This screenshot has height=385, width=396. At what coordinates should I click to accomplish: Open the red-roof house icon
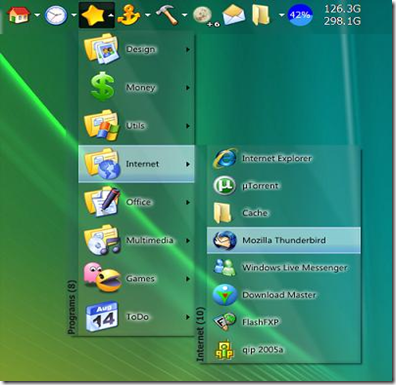click(x=19, y=15)
